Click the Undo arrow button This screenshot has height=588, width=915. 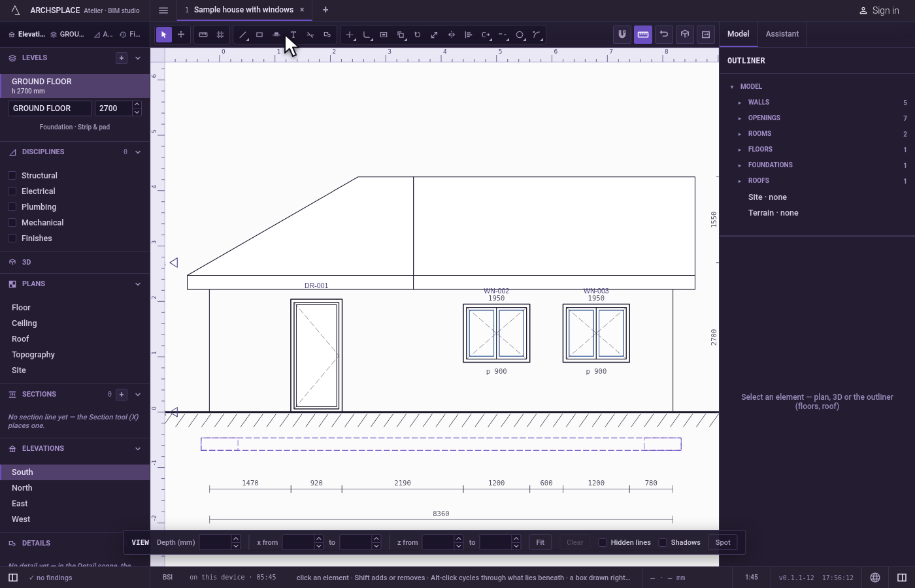coord(664,35)
